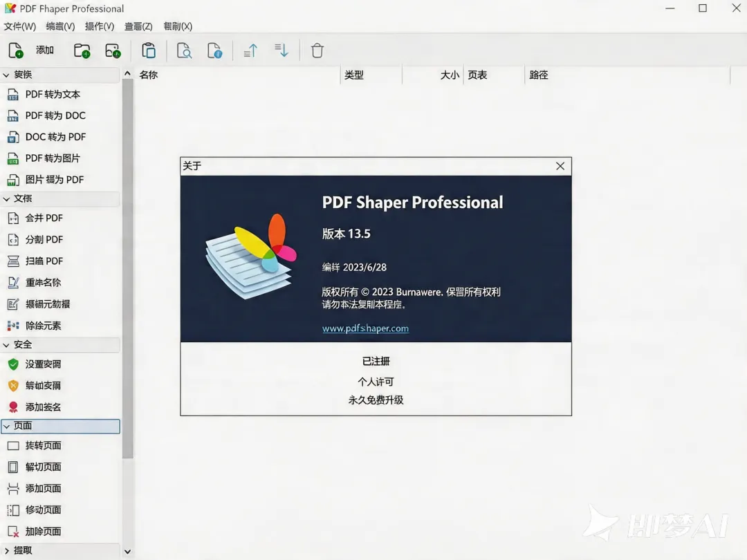Sort file list by 类型 column
747x560 pixels.
(371, 75)
